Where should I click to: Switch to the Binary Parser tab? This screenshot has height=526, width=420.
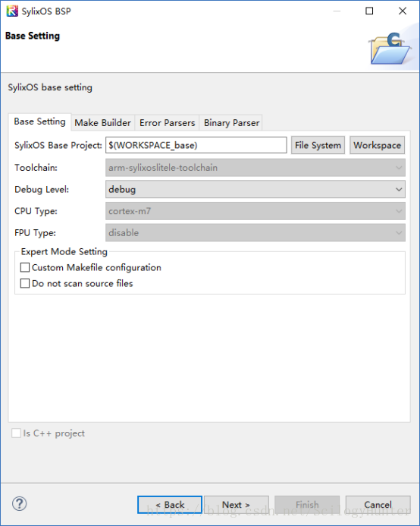[231, 123]
